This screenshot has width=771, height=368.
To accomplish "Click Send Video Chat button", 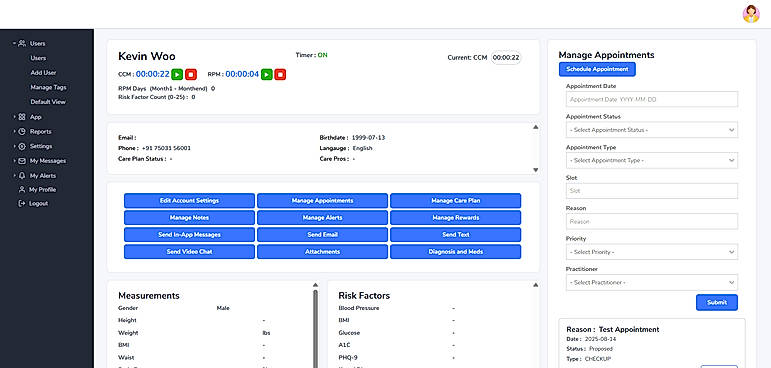I will pyautogui.click(x=189, y=251).
